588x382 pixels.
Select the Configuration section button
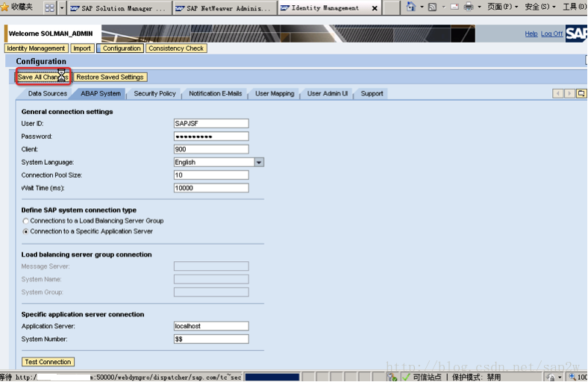tap(120, 48)
